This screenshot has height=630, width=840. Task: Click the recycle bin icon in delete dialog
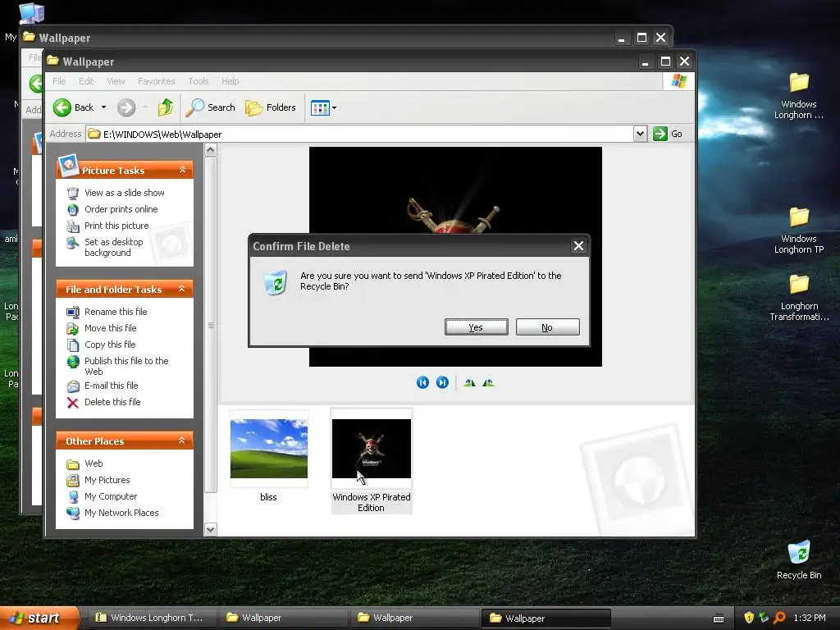[276, 282]
